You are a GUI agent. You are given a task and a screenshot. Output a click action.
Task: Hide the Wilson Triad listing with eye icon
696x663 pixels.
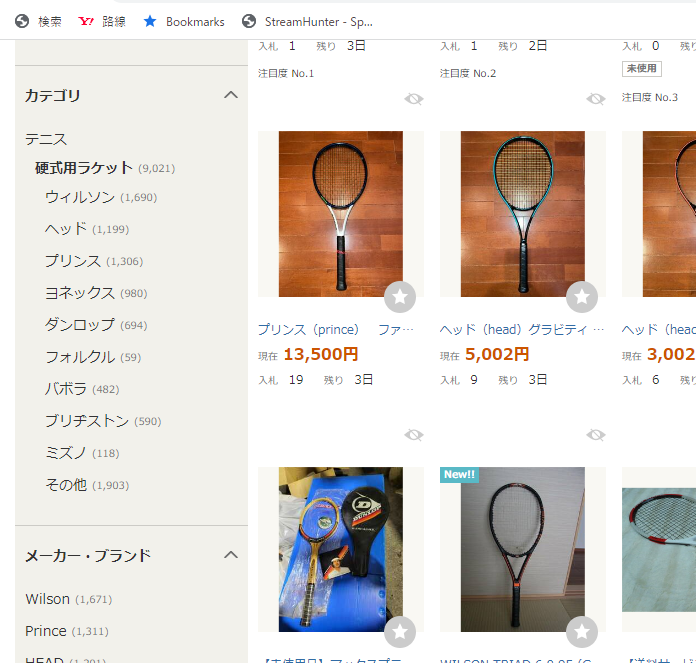tap(596, 435)
